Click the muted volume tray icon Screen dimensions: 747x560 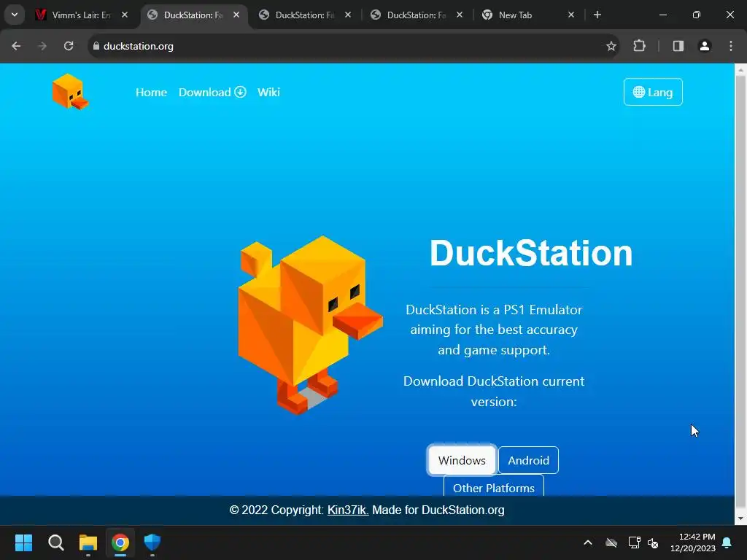(653, 542)
